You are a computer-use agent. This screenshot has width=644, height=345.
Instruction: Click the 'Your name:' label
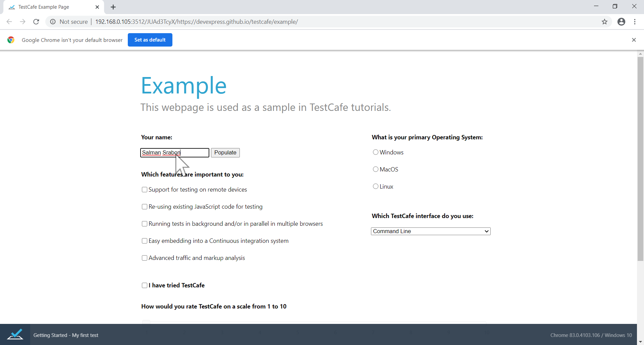click(157, 137)
